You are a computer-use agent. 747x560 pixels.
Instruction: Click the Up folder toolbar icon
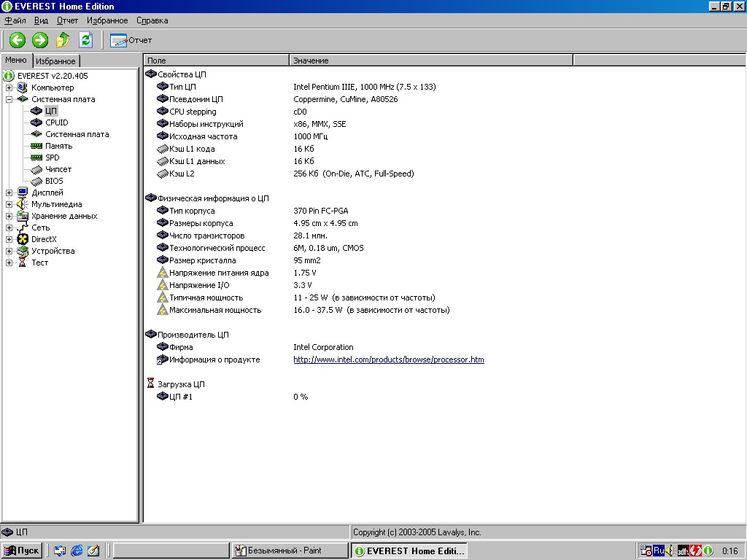[63, 40]
